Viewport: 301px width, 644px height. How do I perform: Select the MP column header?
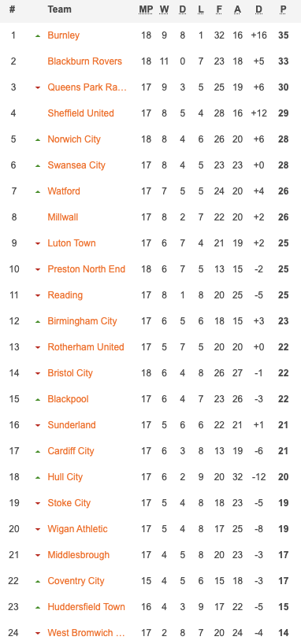(146, 9)
